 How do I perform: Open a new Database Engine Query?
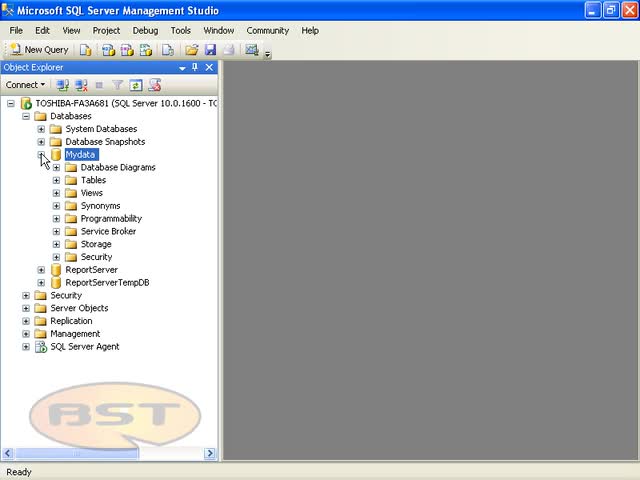tap(85, 50)
